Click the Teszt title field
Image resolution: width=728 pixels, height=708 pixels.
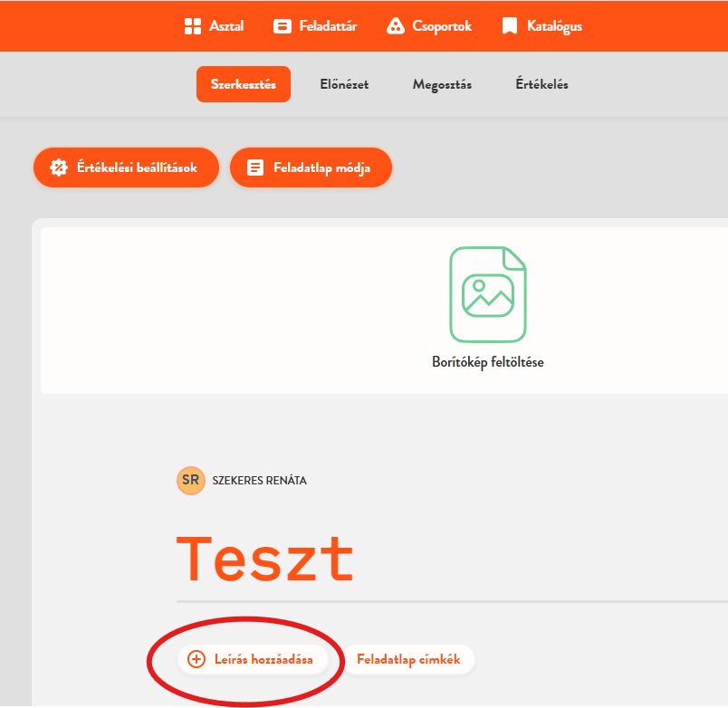[265, 560]
